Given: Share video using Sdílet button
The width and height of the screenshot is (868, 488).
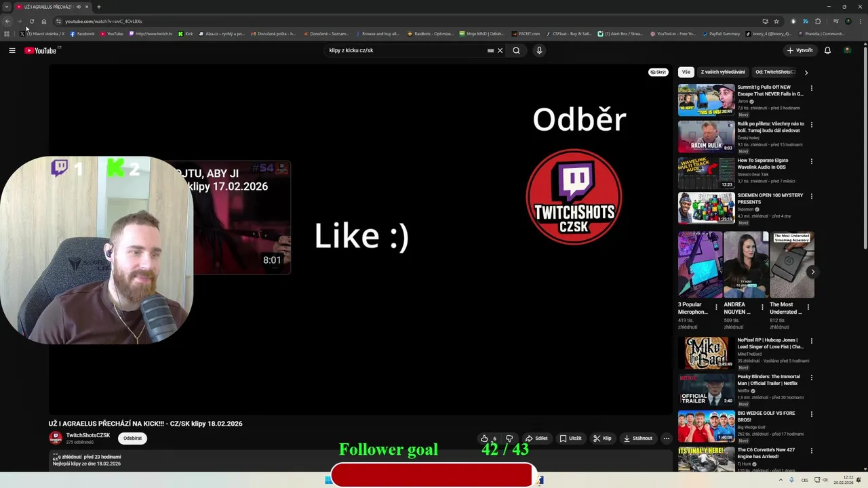Looking at the screenshot, I should (536, 439).
